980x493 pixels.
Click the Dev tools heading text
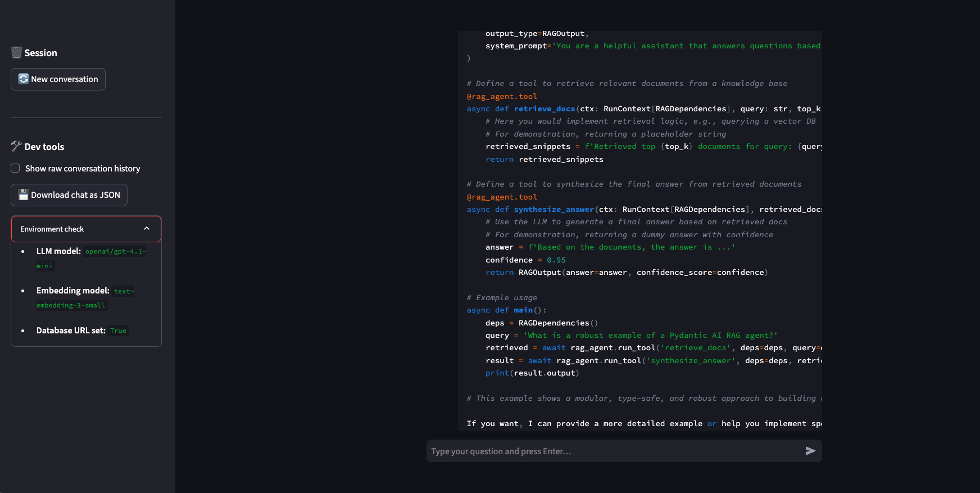pyautogui.click(x=44, y=147)
